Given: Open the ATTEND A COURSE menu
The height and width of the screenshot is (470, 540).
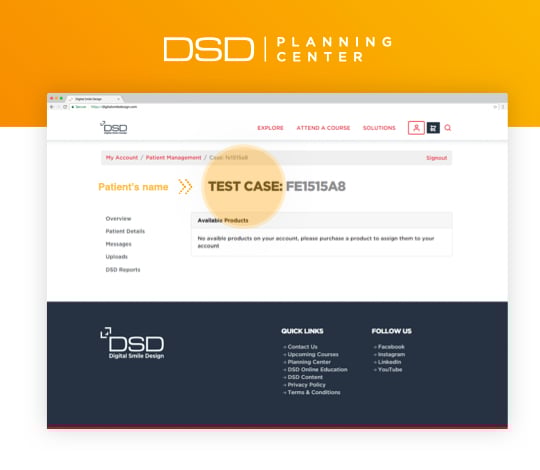Looking at the screenshot, I should (323, 128).
